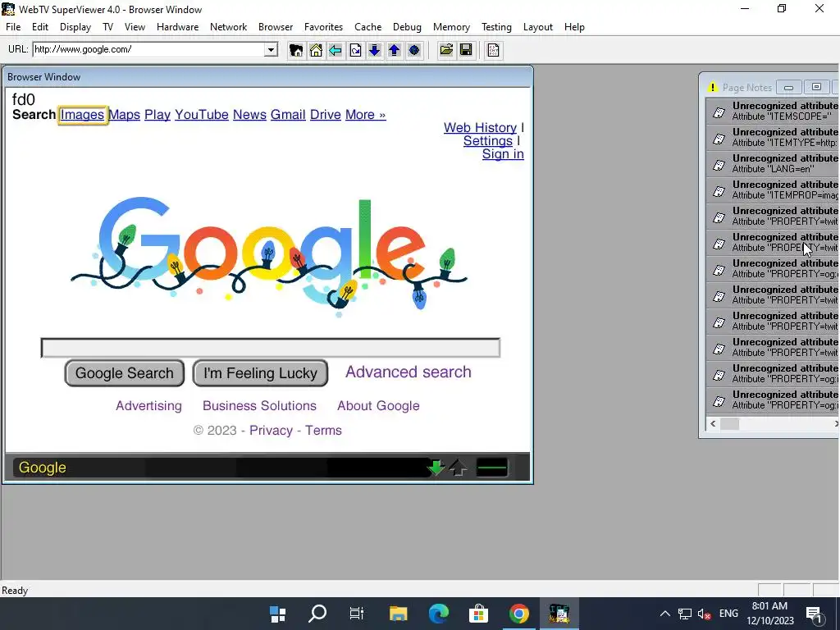This screenshot has width=840, height=630.
Task: Open the Gmail link
Action: [x=288, y=115]
